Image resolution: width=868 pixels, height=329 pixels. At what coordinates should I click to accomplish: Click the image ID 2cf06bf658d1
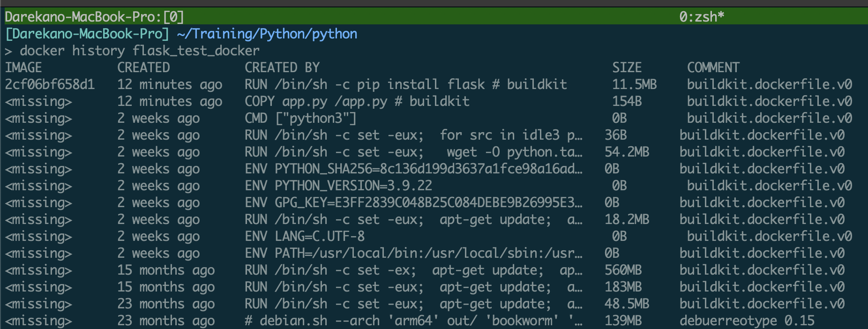point(50,84)
